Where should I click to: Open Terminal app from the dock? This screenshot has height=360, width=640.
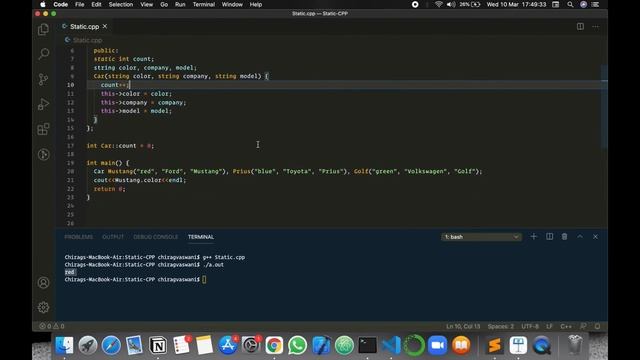click(x=367, y=345)
